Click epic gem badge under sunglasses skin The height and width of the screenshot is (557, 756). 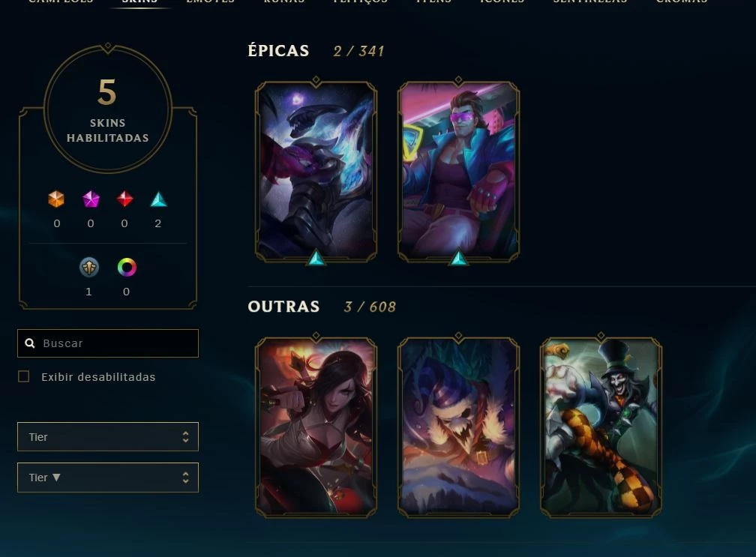tap(458, 258)
